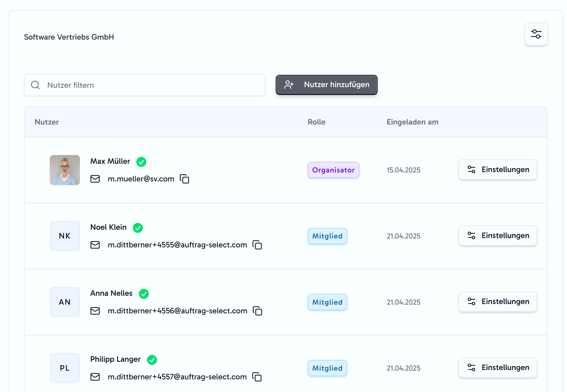Image resolution: width=567 pixels, height=392 pixels.
Task: Click the verification checkmark beside Philipp Langer
Action: click(x=152, y=360)
